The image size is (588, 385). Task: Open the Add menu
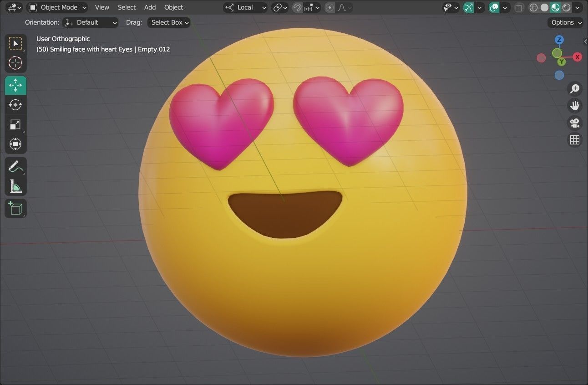150,7
